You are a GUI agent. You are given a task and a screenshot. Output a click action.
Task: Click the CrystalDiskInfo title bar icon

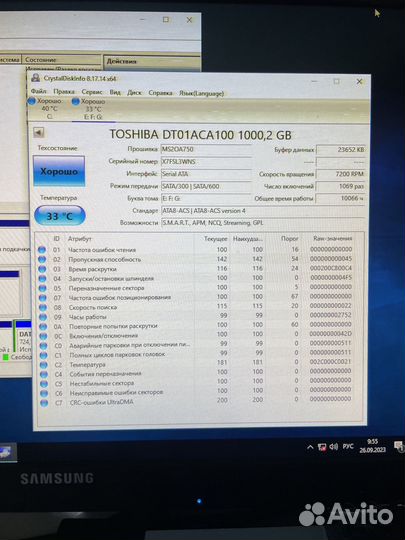coord(35,78)
